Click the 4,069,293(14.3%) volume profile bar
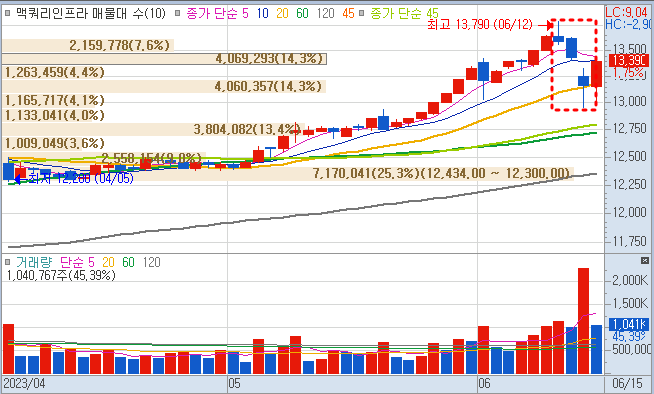This screenshot has height=394, width=654. (x=164, y=59)
